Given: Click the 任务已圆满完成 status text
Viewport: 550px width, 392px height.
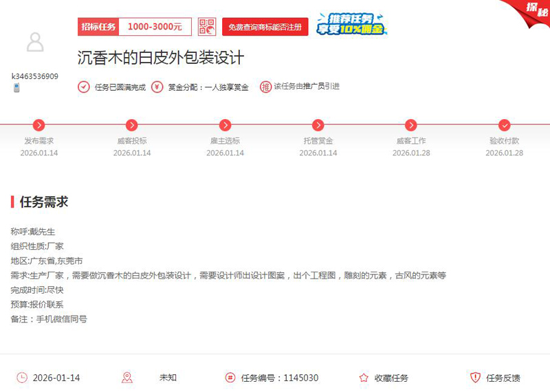Looking at the screenshot, I should (x=120, y=87).
